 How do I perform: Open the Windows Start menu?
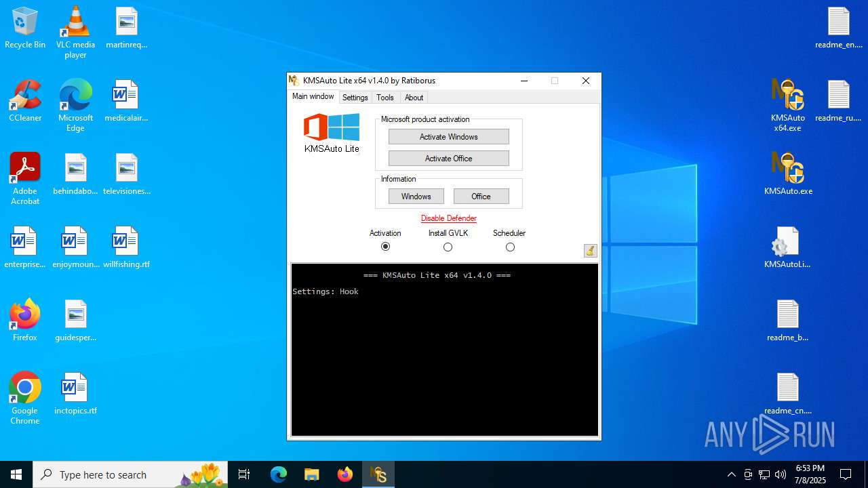[16, 474]
